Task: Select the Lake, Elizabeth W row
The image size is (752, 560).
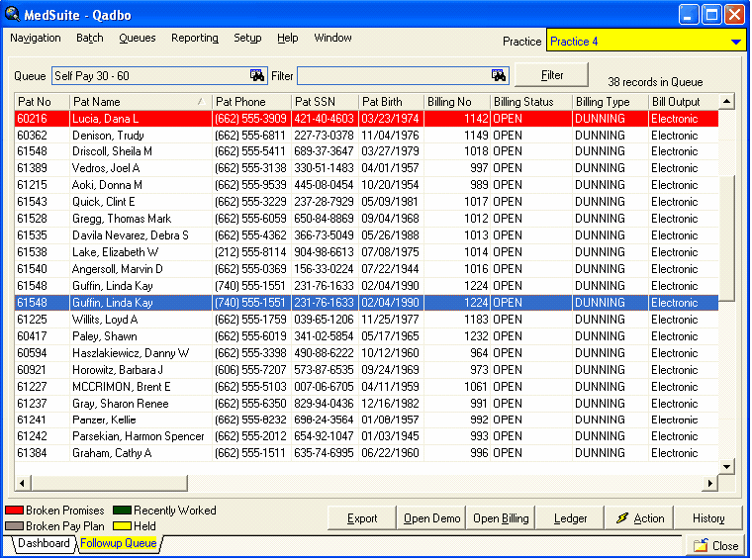Action: click(366, 252)
